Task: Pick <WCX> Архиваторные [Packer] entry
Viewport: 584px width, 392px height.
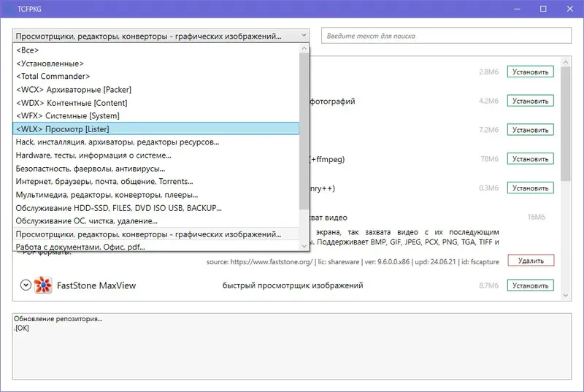Action: [x=155, y=89]
